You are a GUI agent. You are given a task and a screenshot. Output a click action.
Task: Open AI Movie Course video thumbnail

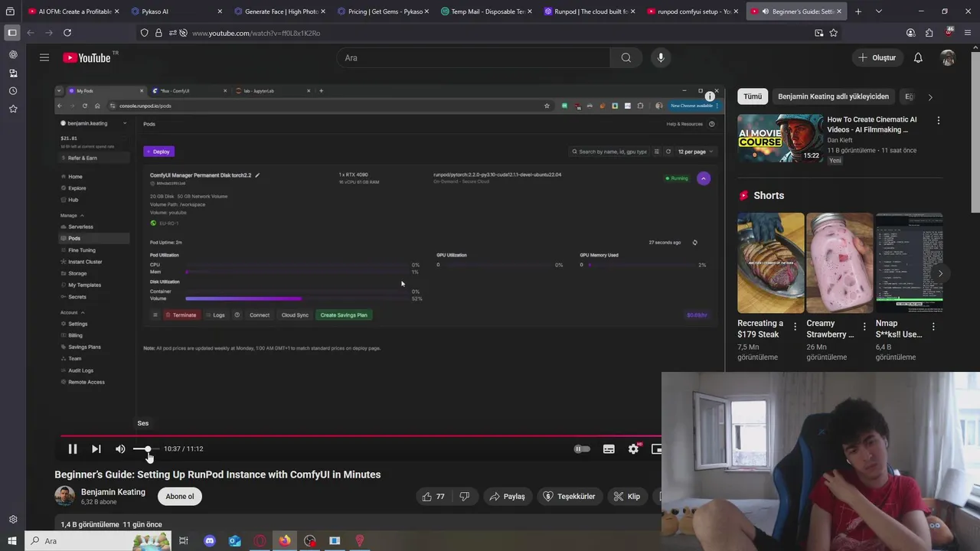click(x=780, y=139)
